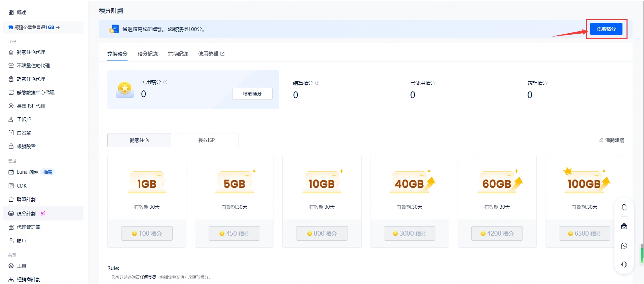Click the blue 免費積分 button
This screenshot has width=644, height=284.
coord(606,29)
